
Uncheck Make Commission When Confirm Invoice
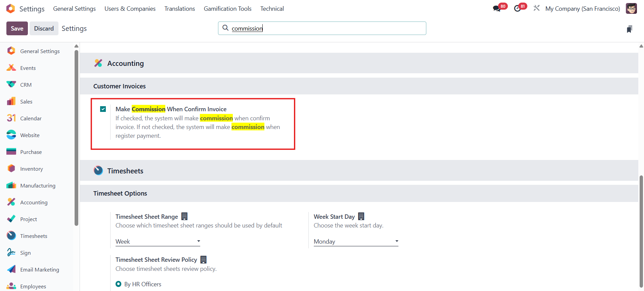pyautogui.click(x=103, y=109)
